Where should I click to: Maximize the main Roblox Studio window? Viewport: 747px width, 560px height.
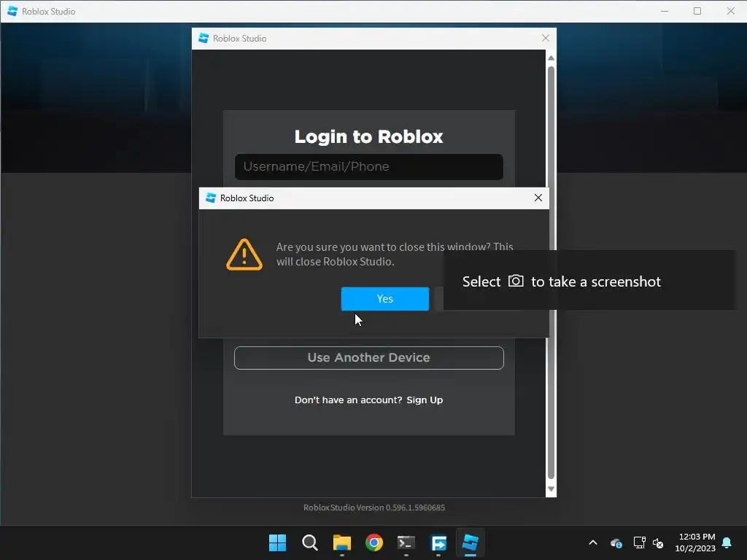click(x=697, y=11)
